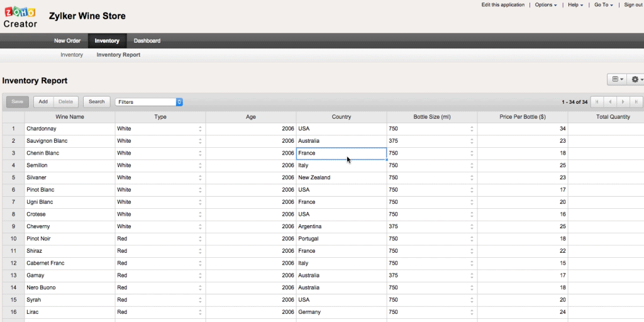The image size is (644, 322).
Task: Open the Filters dropdown
Action: (x=149, y=102)
